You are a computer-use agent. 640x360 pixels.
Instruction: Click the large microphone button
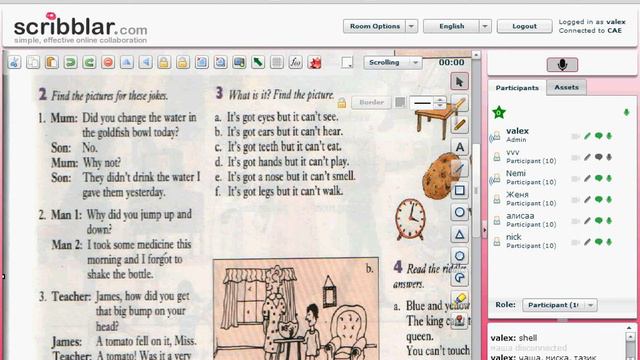click(562, 64)
